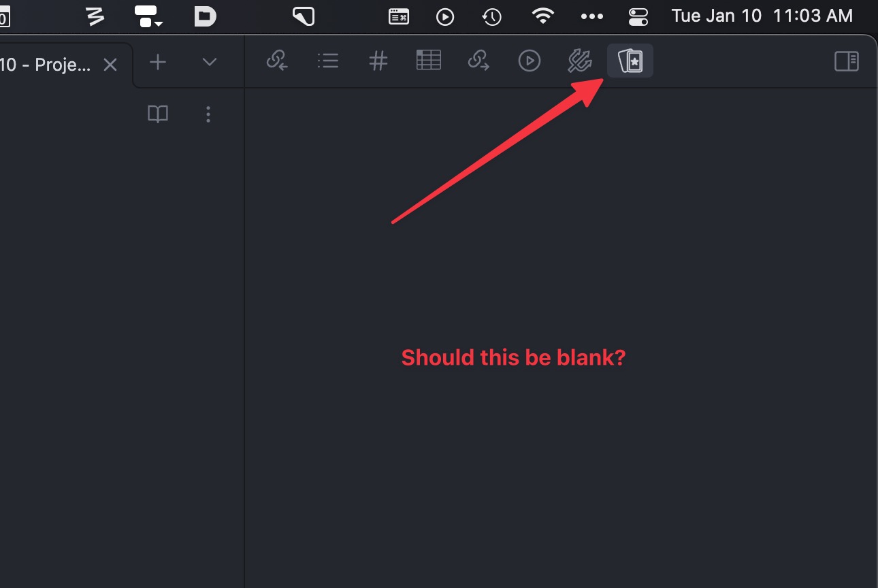This screenshot has height=588, width=878.
Task: Click the circled play icon in sidebar tabs
Action: coord(530,61)
